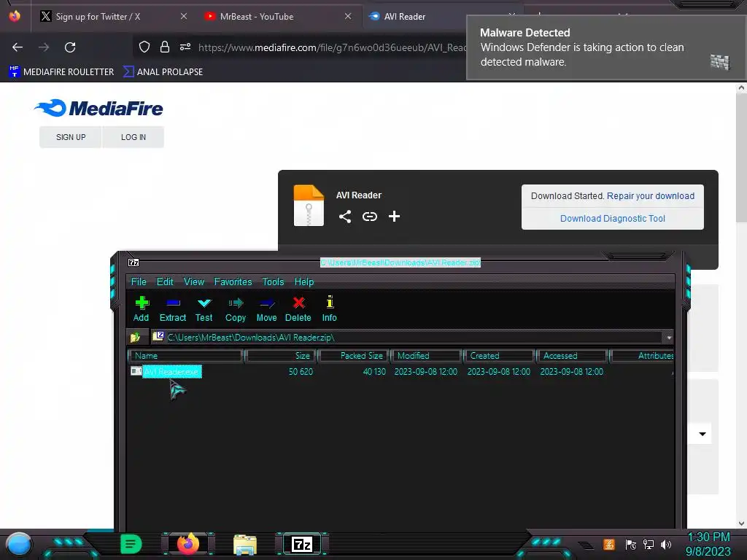Open the 7-Zip File menu
This screenshot has width=747, height=560.
coord(139,282)
